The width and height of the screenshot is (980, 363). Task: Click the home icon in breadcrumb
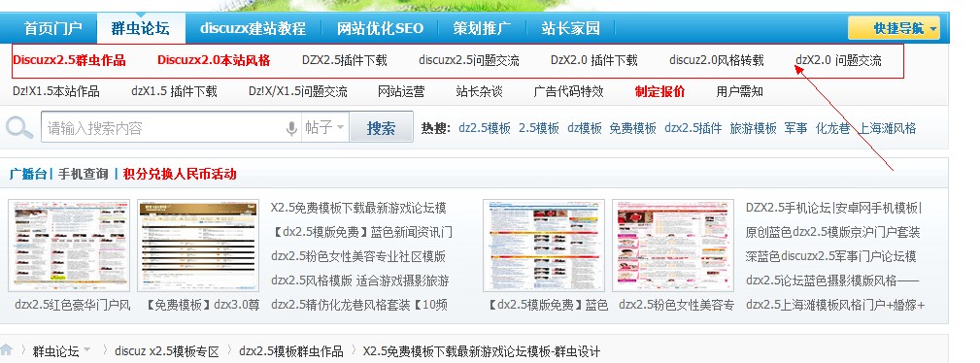tap(6, 349)
